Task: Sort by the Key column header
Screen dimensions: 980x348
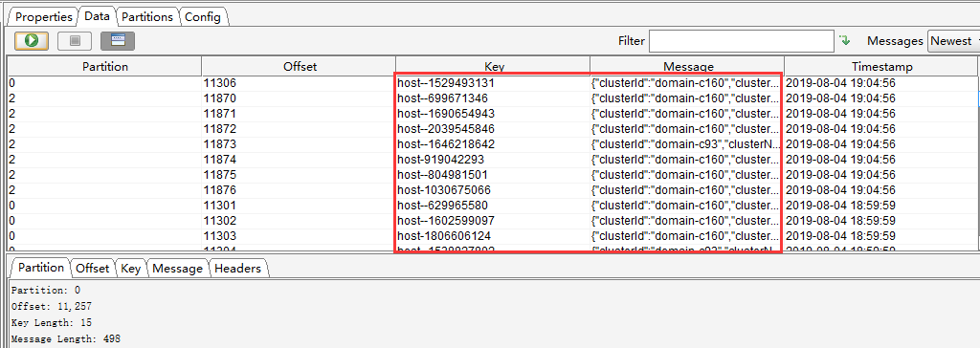Action: tap(494, 66)
